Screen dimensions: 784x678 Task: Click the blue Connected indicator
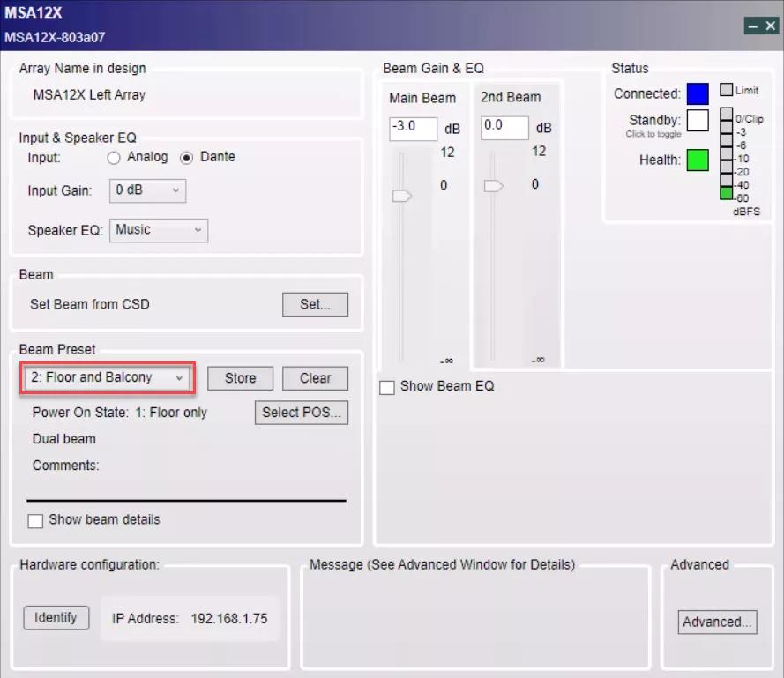click(698, 93)
